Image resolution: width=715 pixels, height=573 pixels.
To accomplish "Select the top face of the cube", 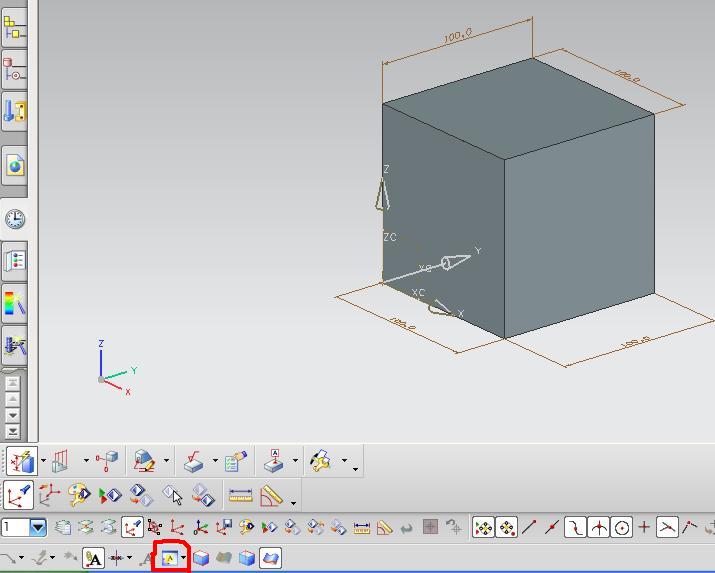I will coord(518,108).
